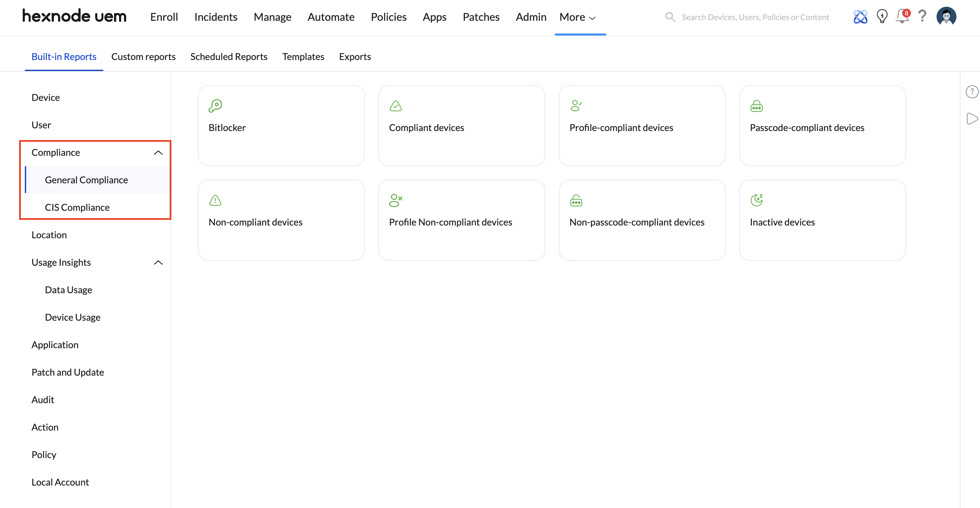Open the More dropdown menu
980x508 pixels.
coord(577,17)
